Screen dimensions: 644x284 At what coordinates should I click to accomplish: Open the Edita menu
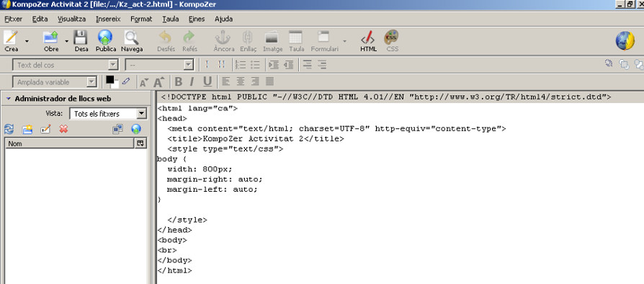(x=40, y=19)
